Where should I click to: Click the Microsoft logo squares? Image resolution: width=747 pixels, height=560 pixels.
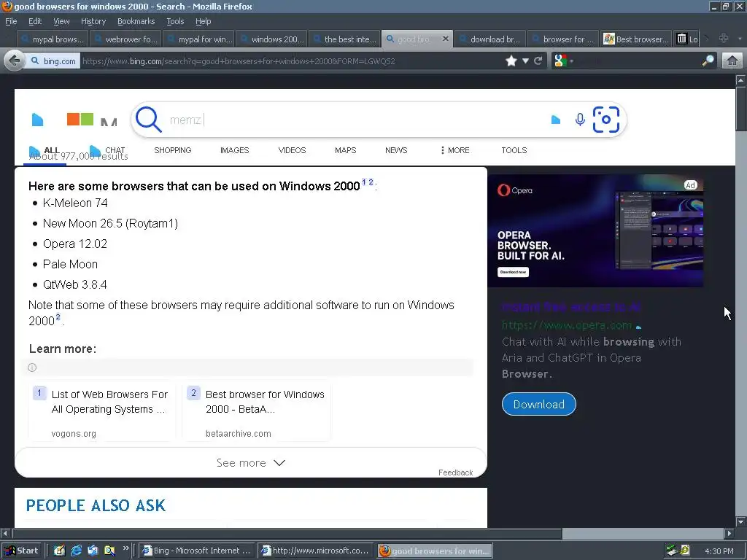pos(80,119)
